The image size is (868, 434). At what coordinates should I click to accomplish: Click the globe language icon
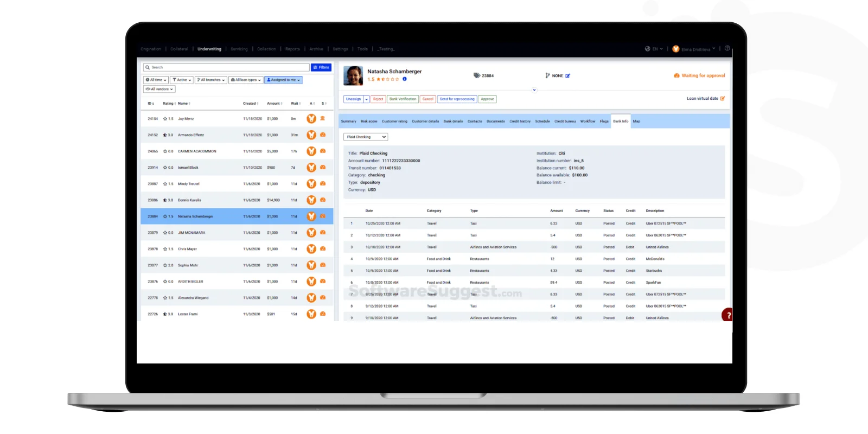(647, 49)
